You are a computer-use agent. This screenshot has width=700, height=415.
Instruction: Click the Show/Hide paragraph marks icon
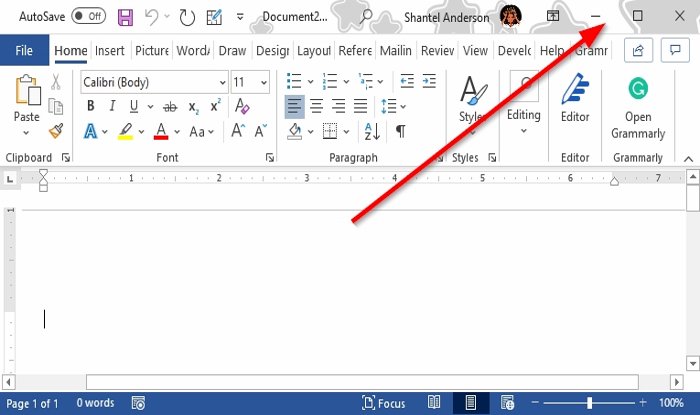coord(400,131)
